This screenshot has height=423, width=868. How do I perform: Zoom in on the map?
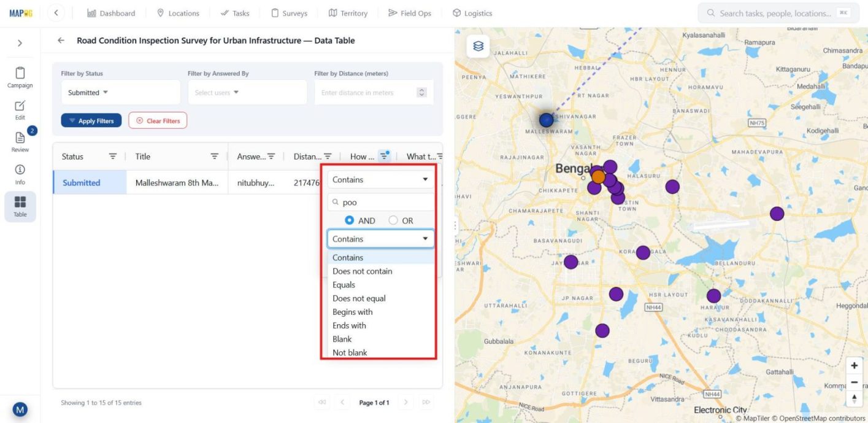click(x=854, y=365)
